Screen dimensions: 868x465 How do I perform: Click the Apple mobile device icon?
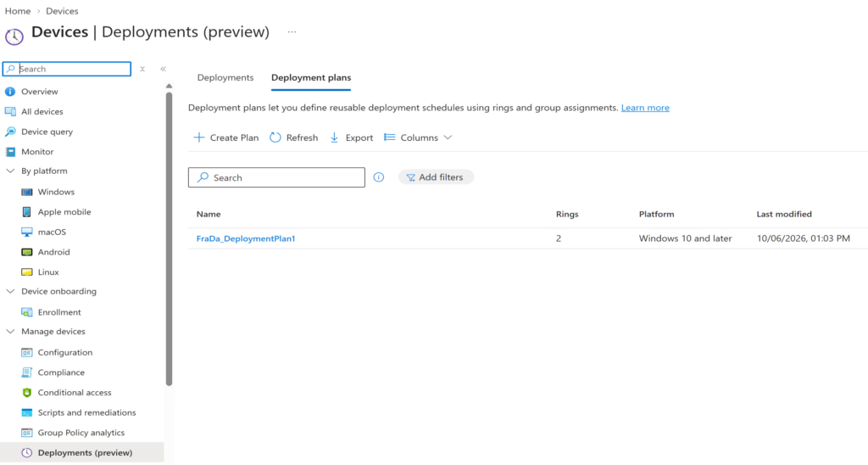point(26,212)
